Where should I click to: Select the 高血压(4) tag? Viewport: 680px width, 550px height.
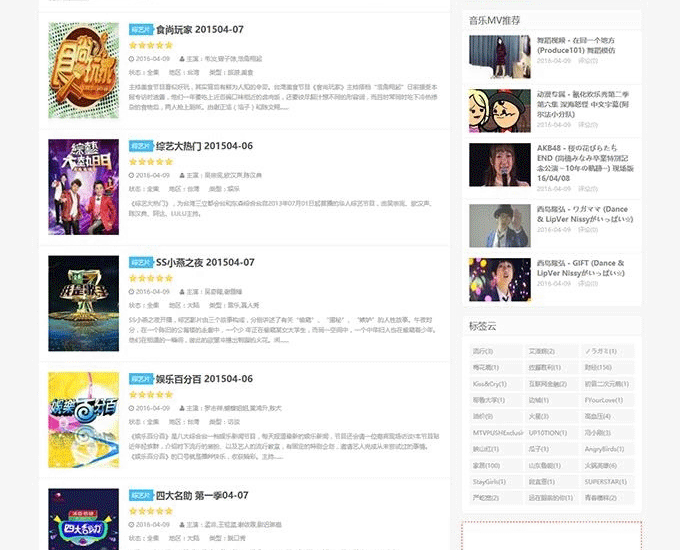607,416
